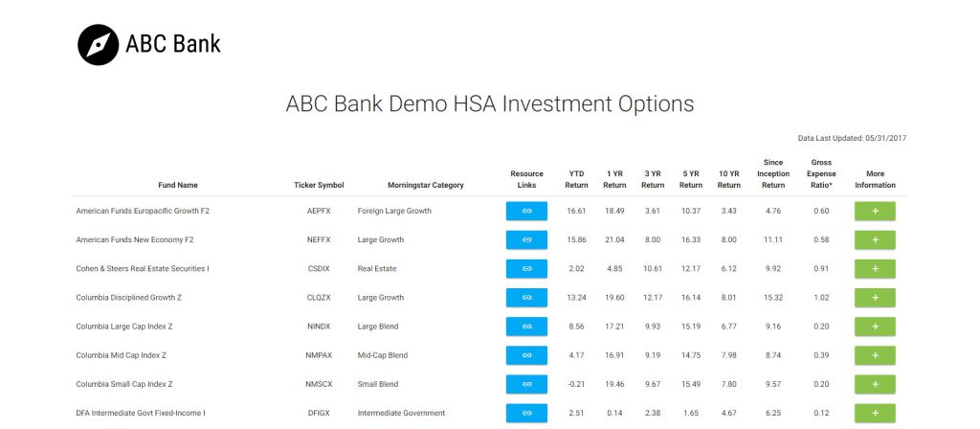Open resource link for Columbia Mid Cap Index Z
980x429 pixels.
point(526,355)
